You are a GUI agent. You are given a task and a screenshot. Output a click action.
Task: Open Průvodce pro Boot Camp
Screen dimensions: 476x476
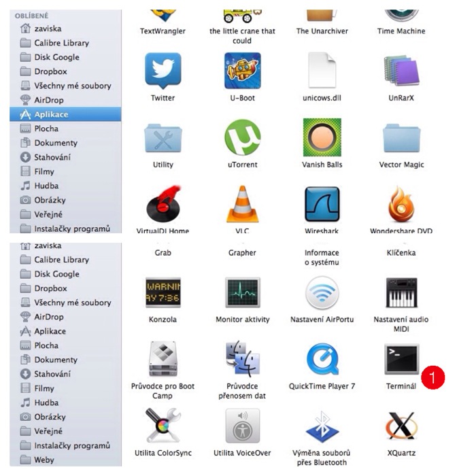(163, 359)
